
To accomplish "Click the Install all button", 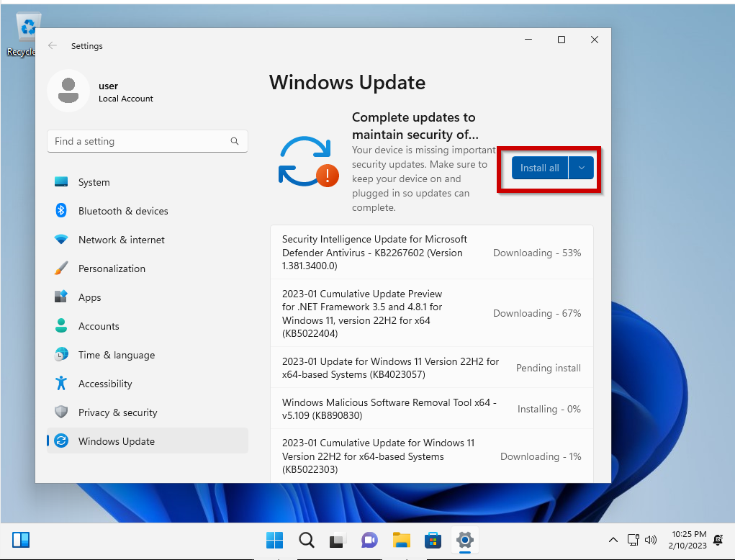I will [540, 168].
